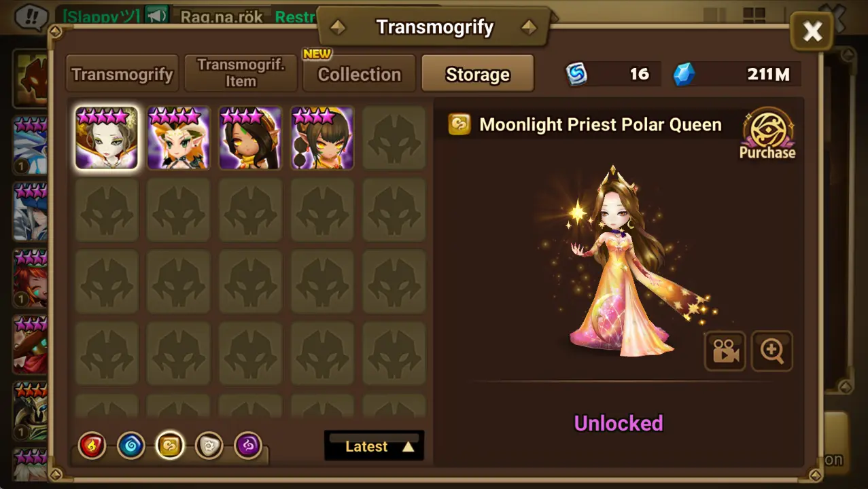Click the Purchase button
The width and height of the screenshot is (868, 489).
(x=767, y=134)
